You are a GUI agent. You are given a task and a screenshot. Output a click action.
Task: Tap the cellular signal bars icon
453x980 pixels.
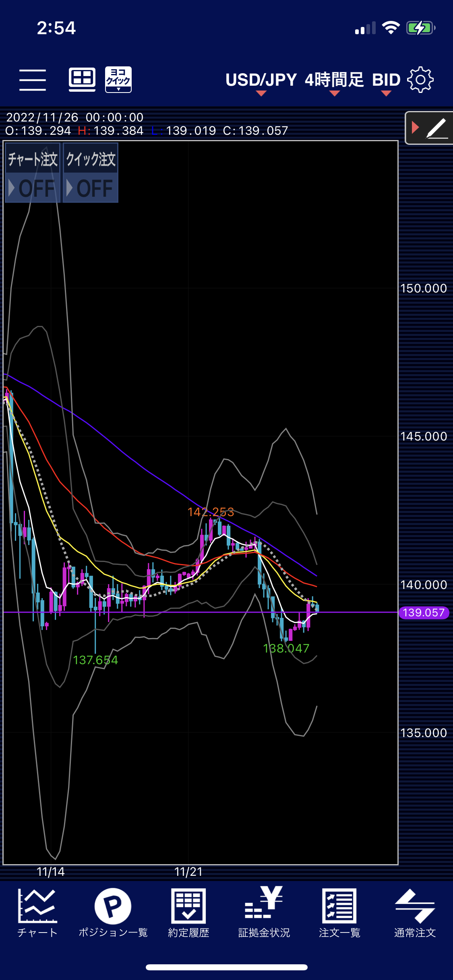coord(365,28)
